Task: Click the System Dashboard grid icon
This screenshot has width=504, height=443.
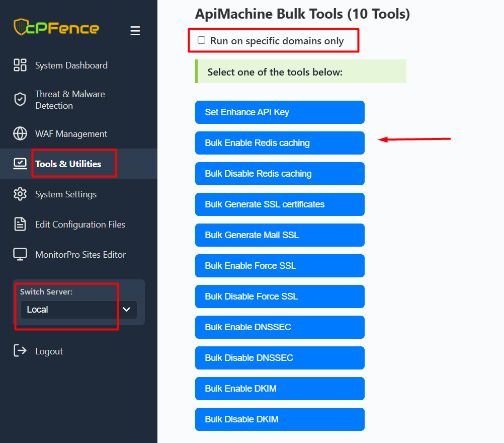Action: pyautogui.click(x=20, y=65)
